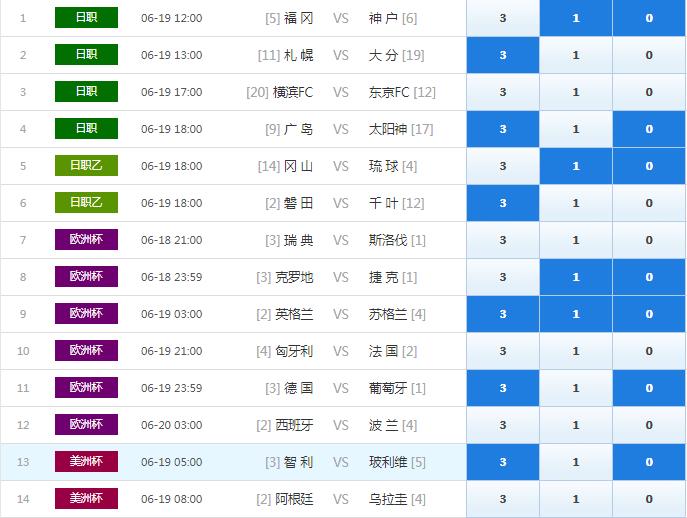
Task: Click the 日职乙 league tag for 冈山 match
Action: [x=86, y=166]
